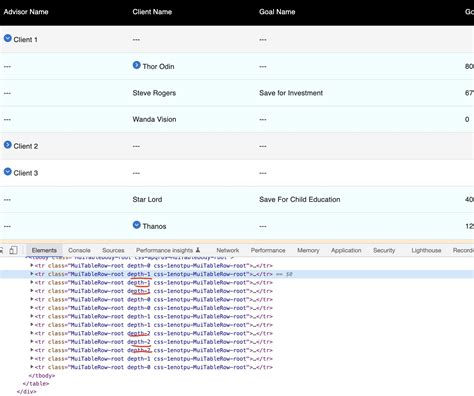
Task: Switch to the Console tab
Action: pyautogui.click(x=79, y=250)
